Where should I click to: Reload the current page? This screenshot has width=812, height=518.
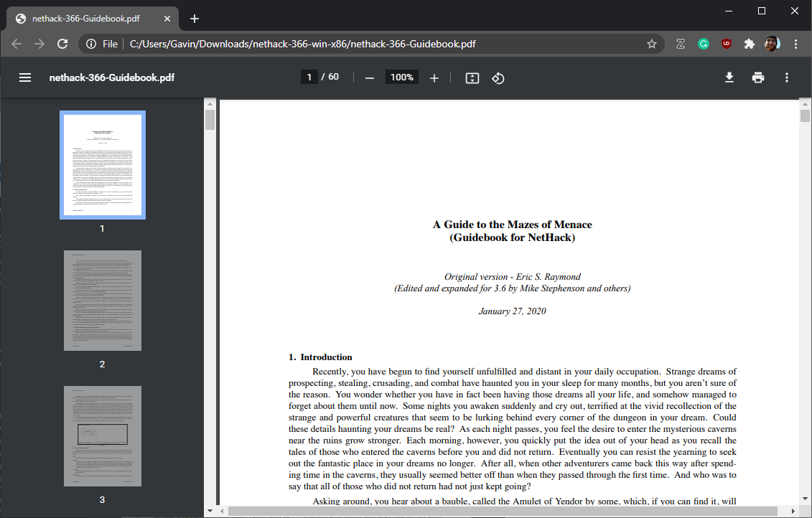[x=62, y=44]
